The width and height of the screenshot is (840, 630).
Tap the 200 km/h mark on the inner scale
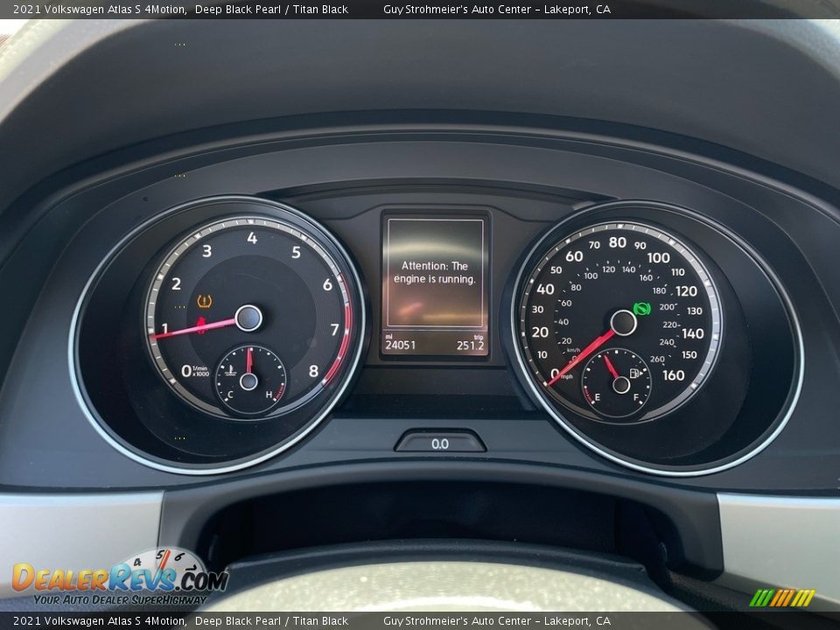pos(667,307)
